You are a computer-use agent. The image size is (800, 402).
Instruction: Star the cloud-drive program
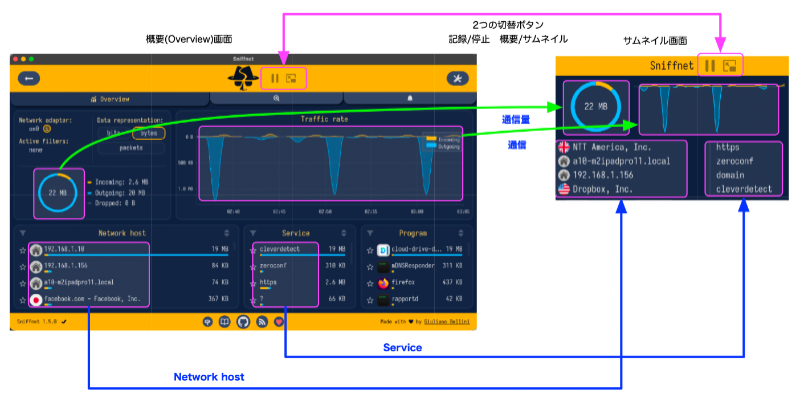370,250
